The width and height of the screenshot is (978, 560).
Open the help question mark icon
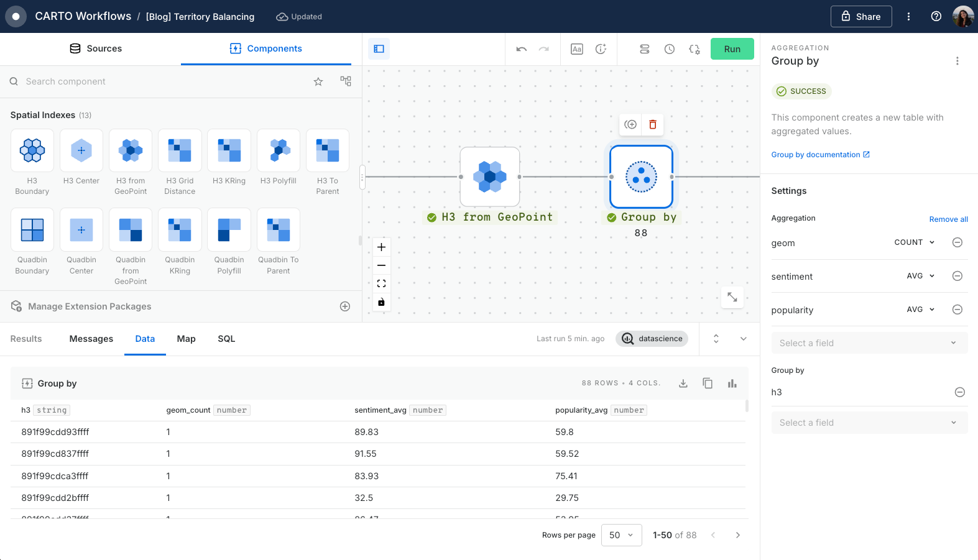(x=936, y=17)
